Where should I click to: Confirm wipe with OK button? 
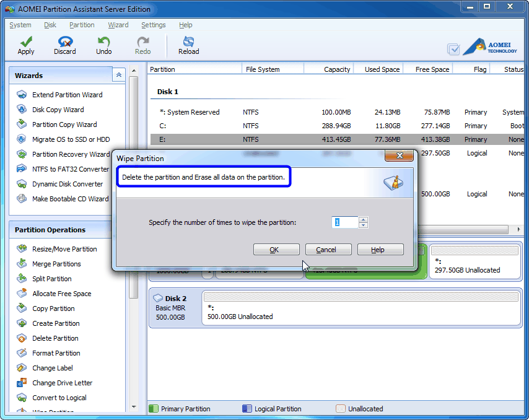pyautogui.click(x=276, y=250)
